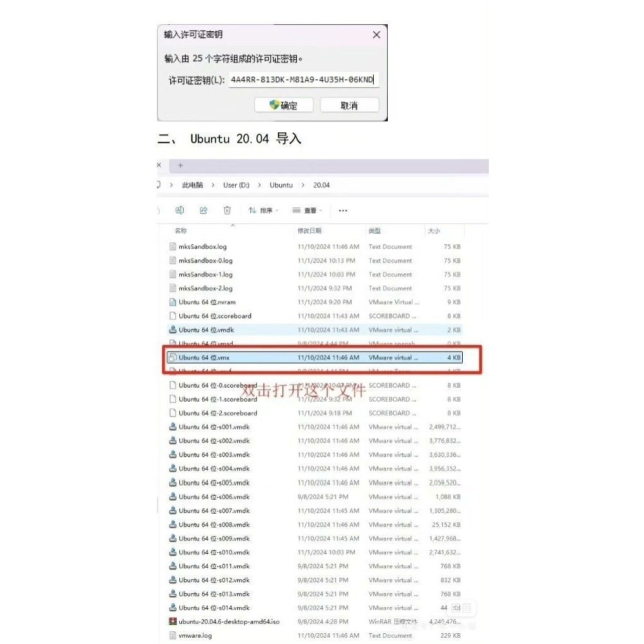Click the VMware icon beside Ubuntu 64 位.vmx
The image size is (644, 644).
(x=173, y=357)
